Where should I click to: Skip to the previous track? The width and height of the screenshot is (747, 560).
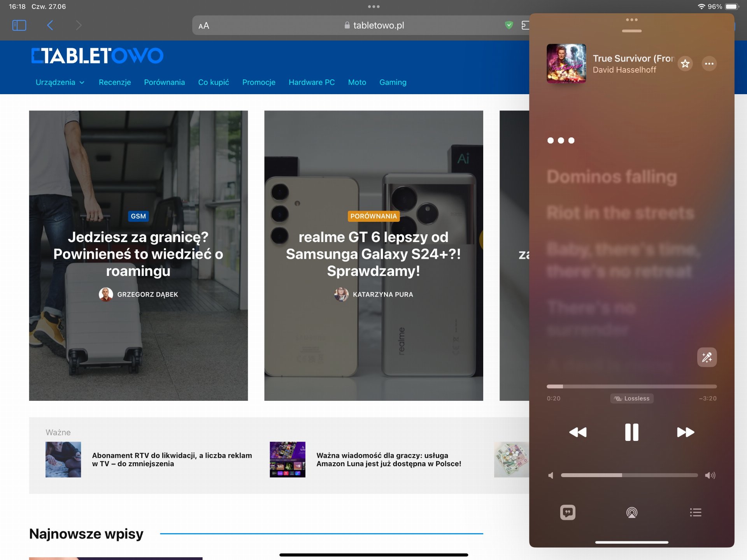(x=577, y=432)
